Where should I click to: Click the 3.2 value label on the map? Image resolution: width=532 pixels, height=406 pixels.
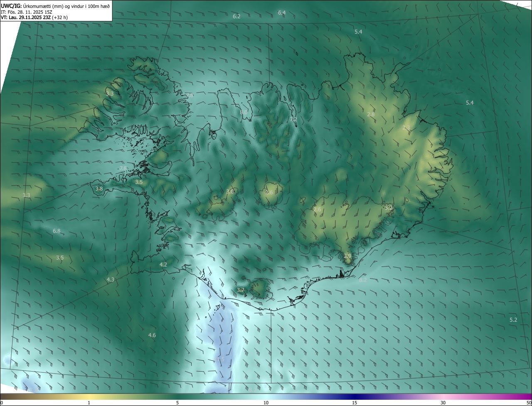[x=389, y=207]
